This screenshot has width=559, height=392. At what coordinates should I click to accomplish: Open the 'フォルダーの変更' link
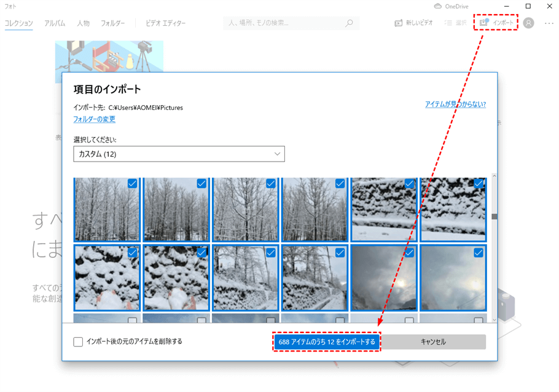click(94, 119)
